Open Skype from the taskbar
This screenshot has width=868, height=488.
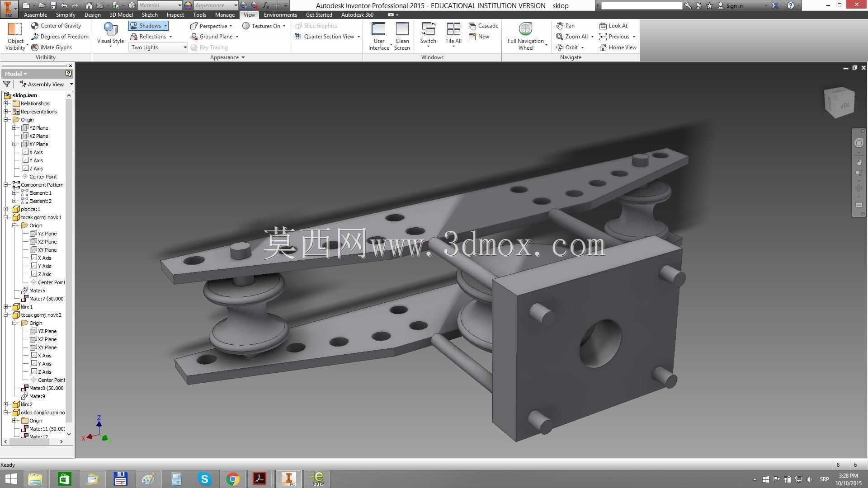click(205, 479)
